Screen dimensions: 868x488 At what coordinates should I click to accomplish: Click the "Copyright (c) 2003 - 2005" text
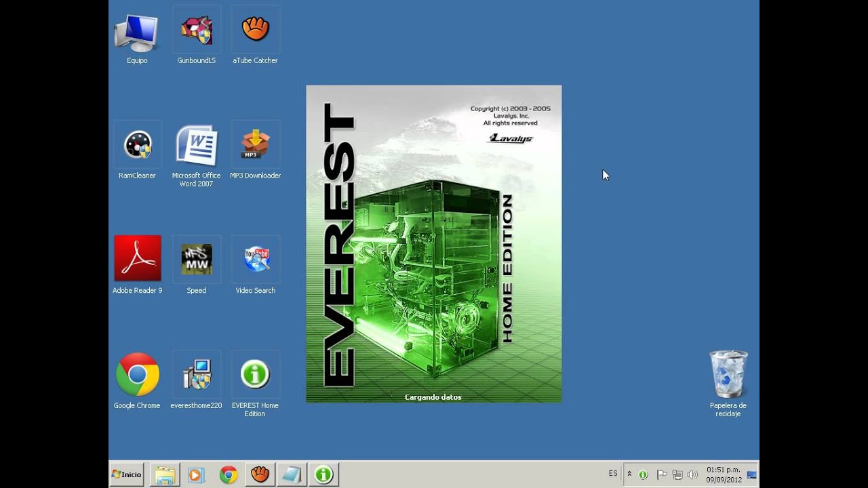point(511,108)
